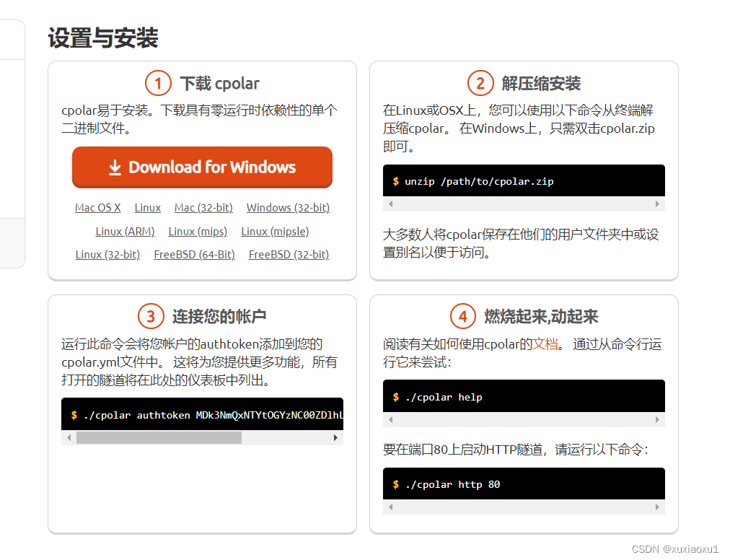Click the ./cpolar http 80 command text

pos(452,484)
